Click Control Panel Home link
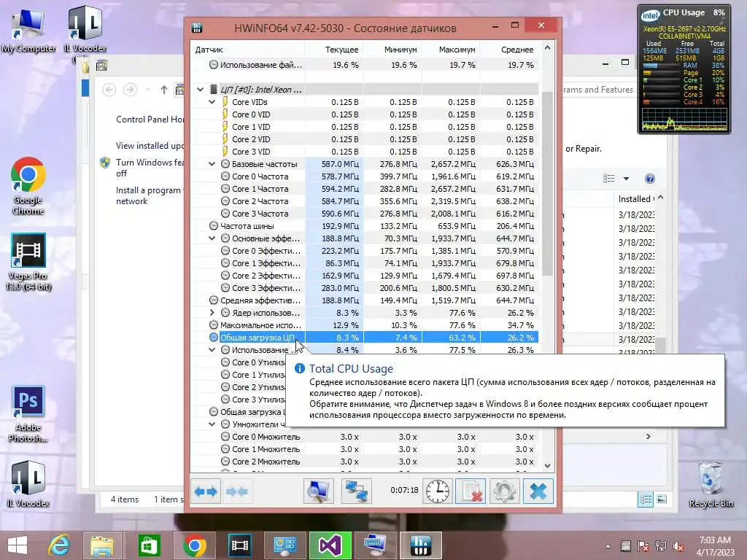This screenshot has width=747, height=560. [150, 120]
